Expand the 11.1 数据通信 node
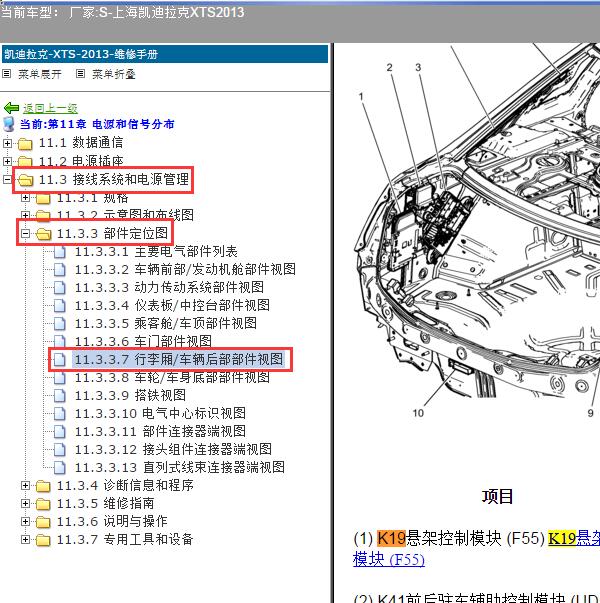Image resolution: width=600 pixels, height=603 pixels. tap(7, 143)
